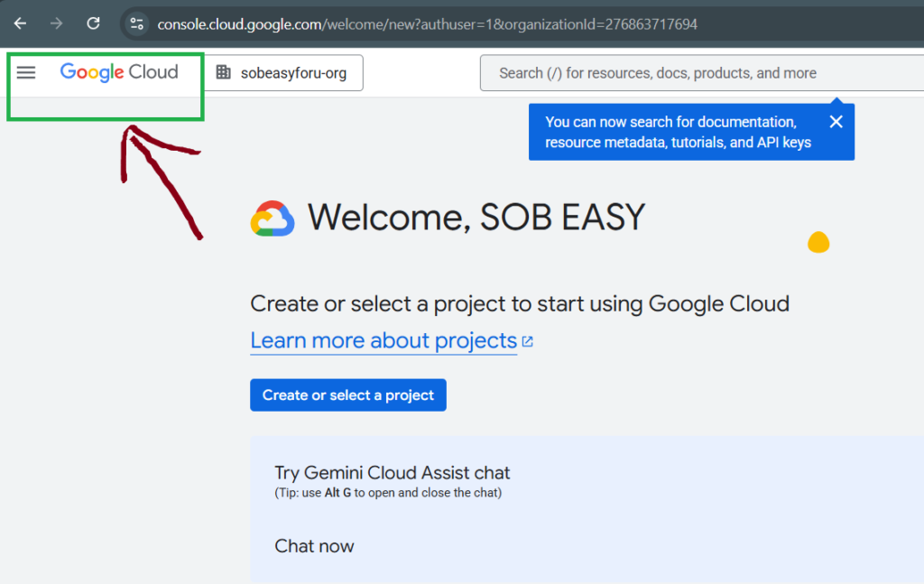Open the hamburger navigation menu
This screenshot has height=584, width=924.
coord(26,73)
